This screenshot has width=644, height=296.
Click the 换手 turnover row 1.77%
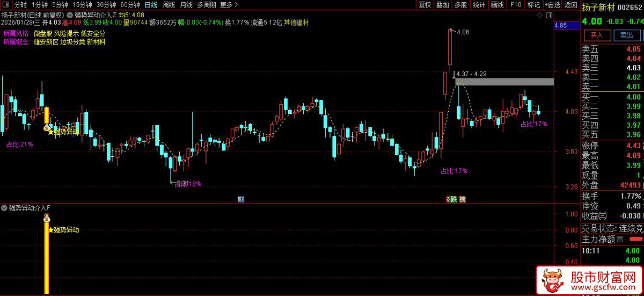pyautogui.click(x=612, y=196)
